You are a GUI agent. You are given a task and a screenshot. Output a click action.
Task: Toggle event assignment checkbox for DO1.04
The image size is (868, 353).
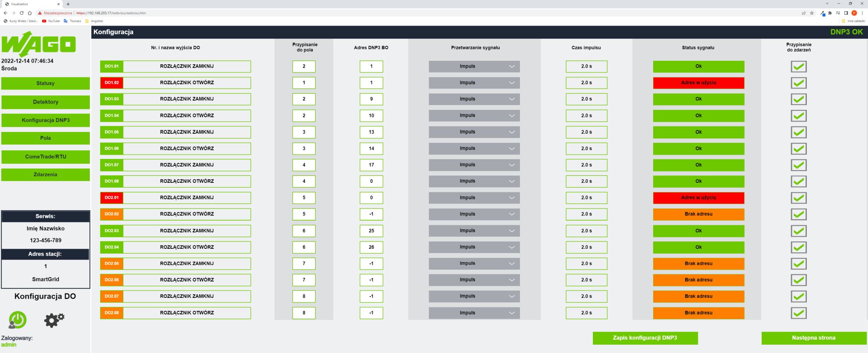(x=799, y=116)
